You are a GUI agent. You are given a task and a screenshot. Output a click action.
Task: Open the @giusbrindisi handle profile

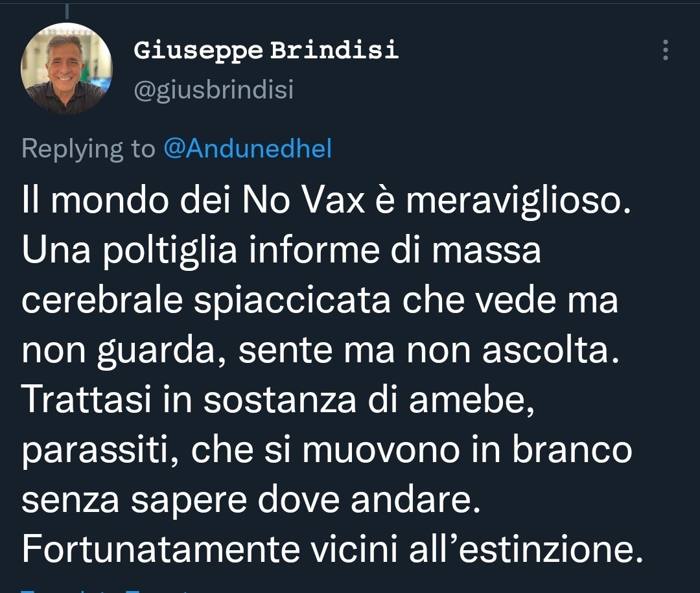213,89
